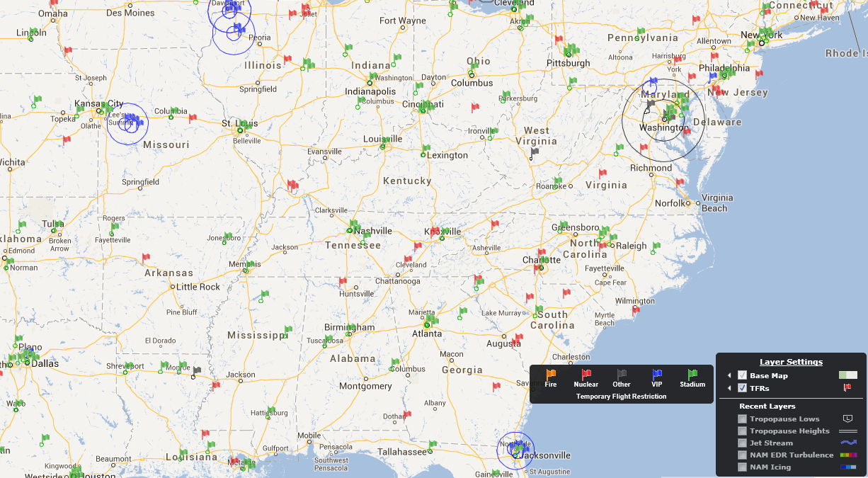
Task: Click the NAM EDR Turbulence color scale
Action: [x=847, y=455]
